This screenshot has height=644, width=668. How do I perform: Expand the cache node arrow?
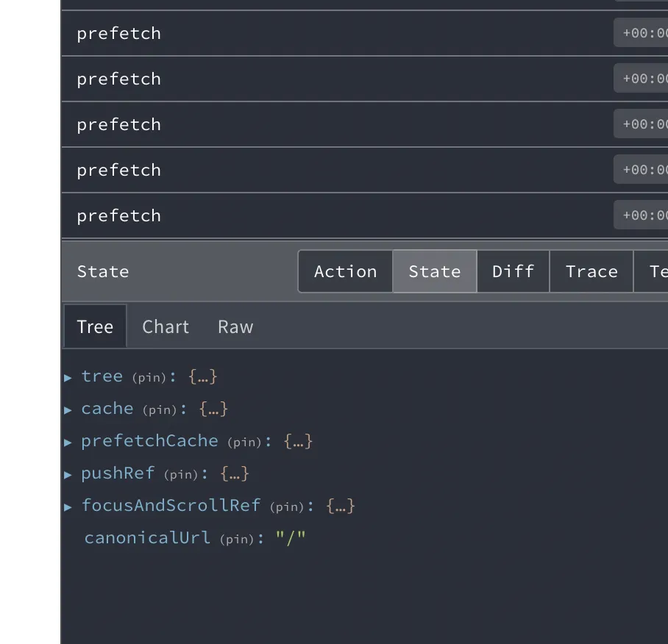(68, 409)
